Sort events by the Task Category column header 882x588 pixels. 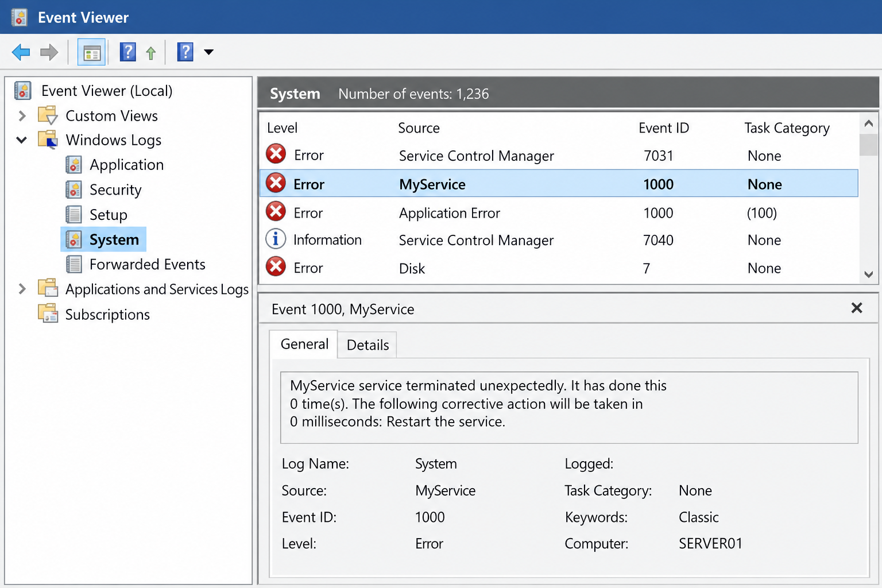[x=787, y=128]
